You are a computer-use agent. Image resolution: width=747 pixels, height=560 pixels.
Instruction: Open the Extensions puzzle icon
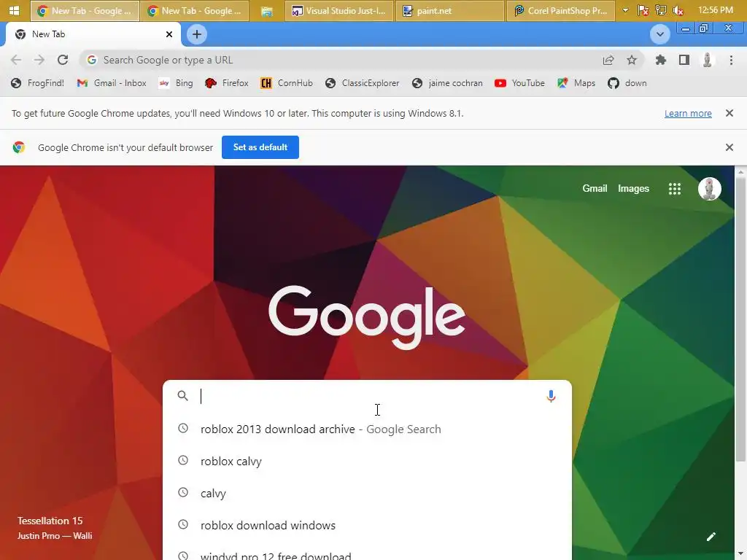(x=661, y=60)
